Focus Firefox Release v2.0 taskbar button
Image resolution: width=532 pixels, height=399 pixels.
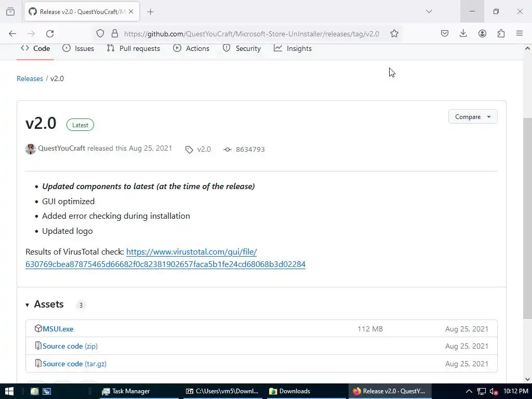(390, 391)
